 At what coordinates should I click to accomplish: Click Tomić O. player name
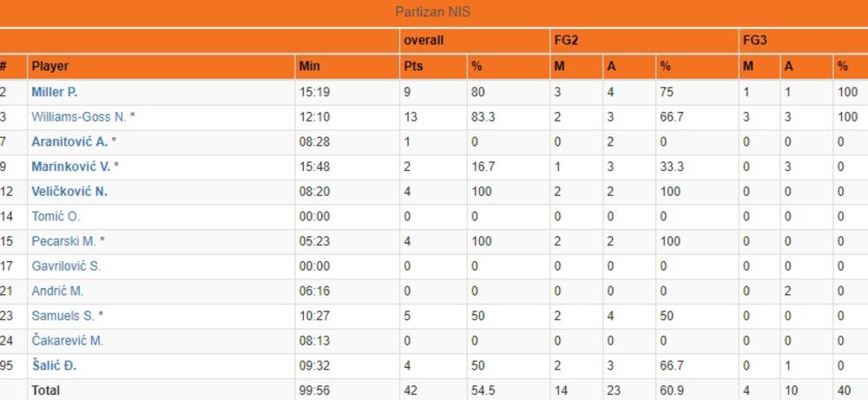[56, 217]
